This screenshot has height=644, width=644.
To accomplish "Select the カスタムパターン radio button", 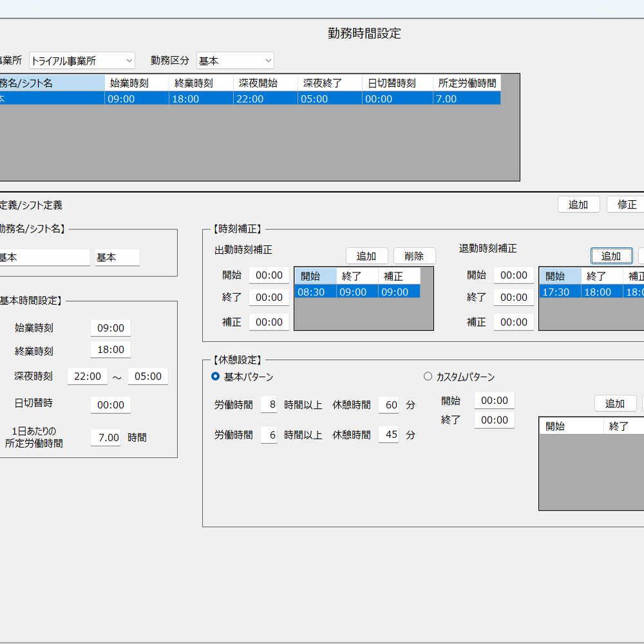I will point(427,376).
